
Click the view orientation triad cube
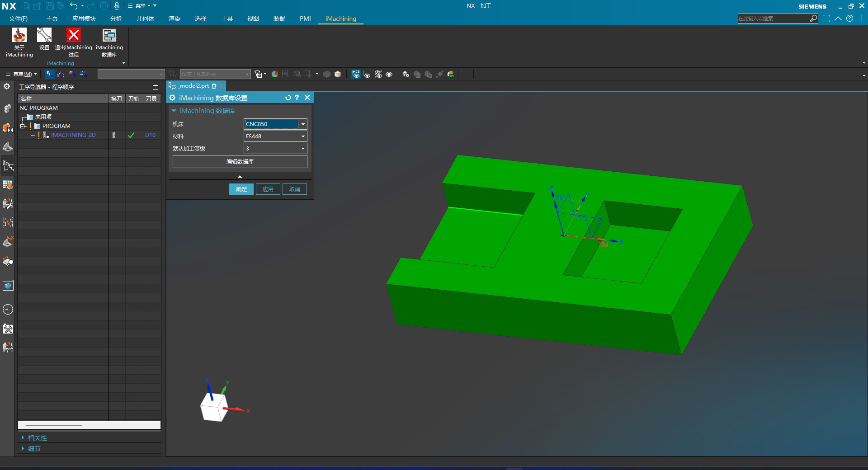pyautogui.click(x=214, y=407)
